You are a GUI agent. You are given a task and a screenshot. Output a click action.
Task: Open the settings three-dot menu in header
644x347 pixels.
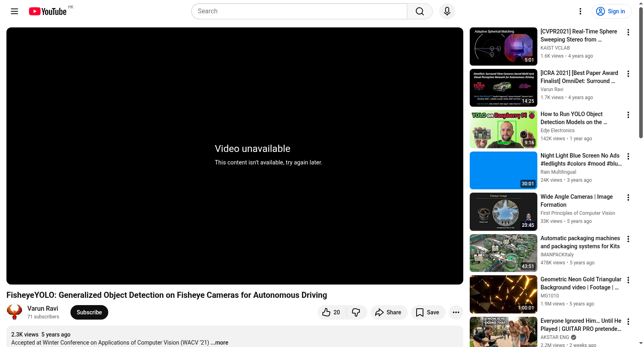580,11
